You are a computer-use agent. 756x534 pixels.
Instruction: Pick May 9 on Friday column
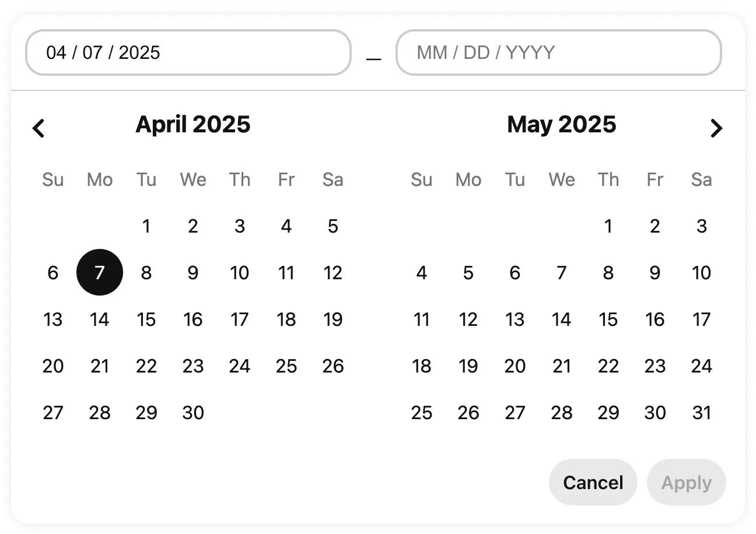point(655,273)
